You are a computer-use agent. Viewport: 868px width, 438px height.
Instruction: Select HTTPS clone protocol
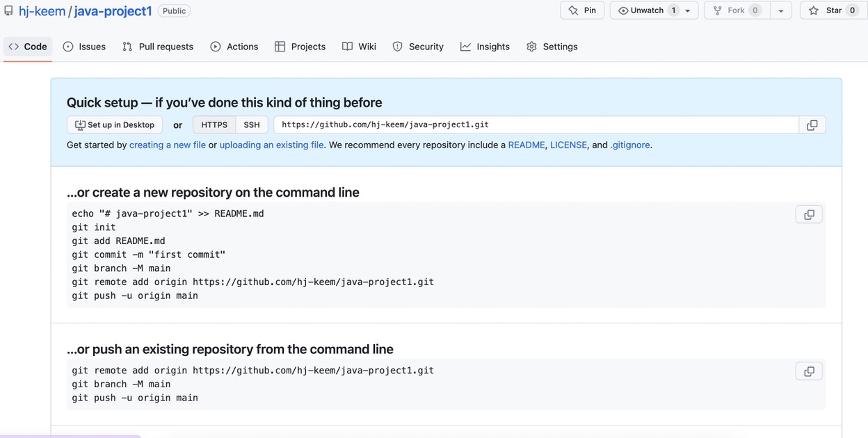(214, 125)
